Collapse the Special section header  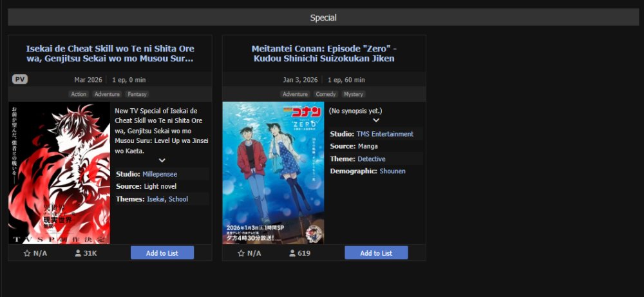tap(323, 17)
